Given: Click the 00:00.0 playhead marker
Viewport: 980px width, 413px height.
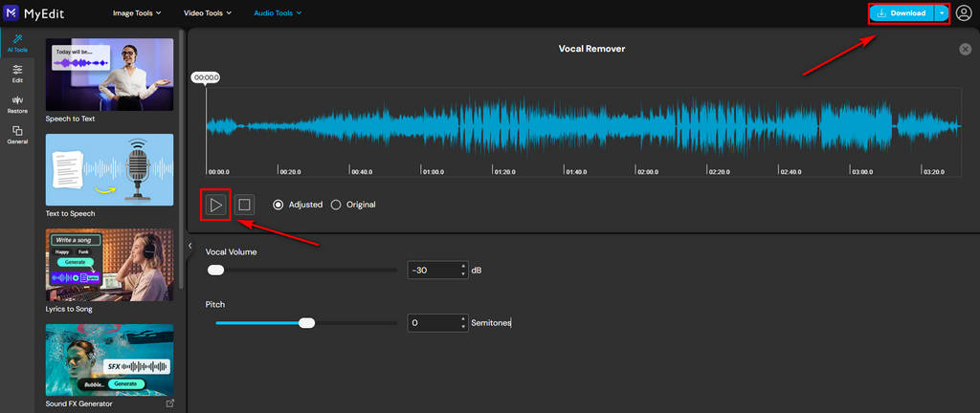Looking at the screenshot, I should (207, 77).
